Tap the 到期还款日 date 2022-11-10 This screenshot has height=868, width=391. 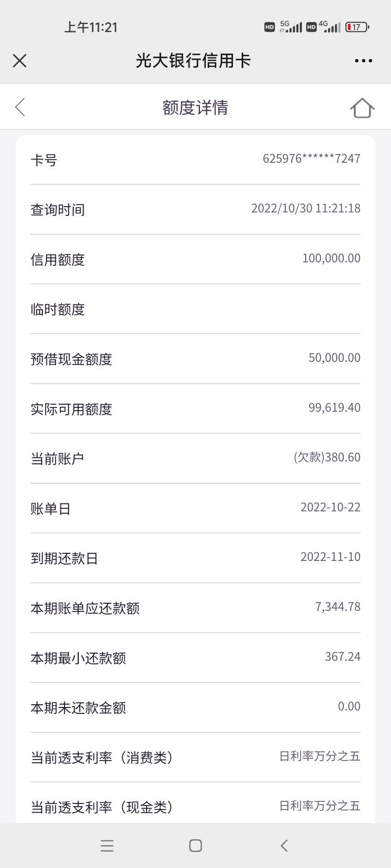click(x=330, y=557)
